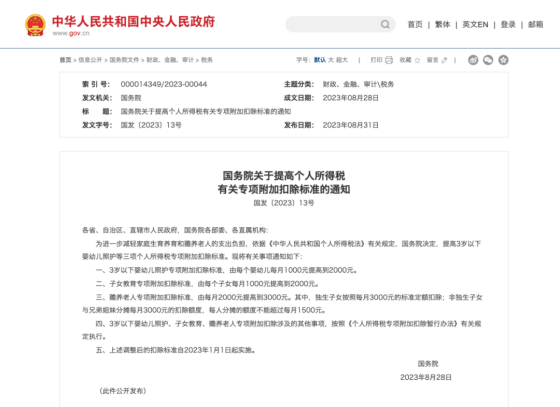The height and width of the screenshot is (407, 560).
Task: Share to Qzone via star circle icon
Action: 504,60
